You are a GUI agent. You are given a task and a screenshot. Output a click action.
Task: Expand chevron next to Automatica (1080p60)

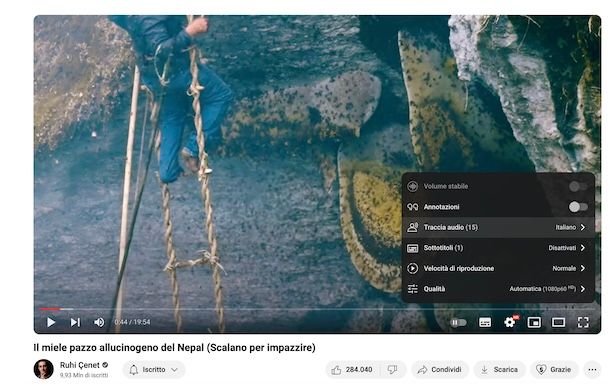583,289
